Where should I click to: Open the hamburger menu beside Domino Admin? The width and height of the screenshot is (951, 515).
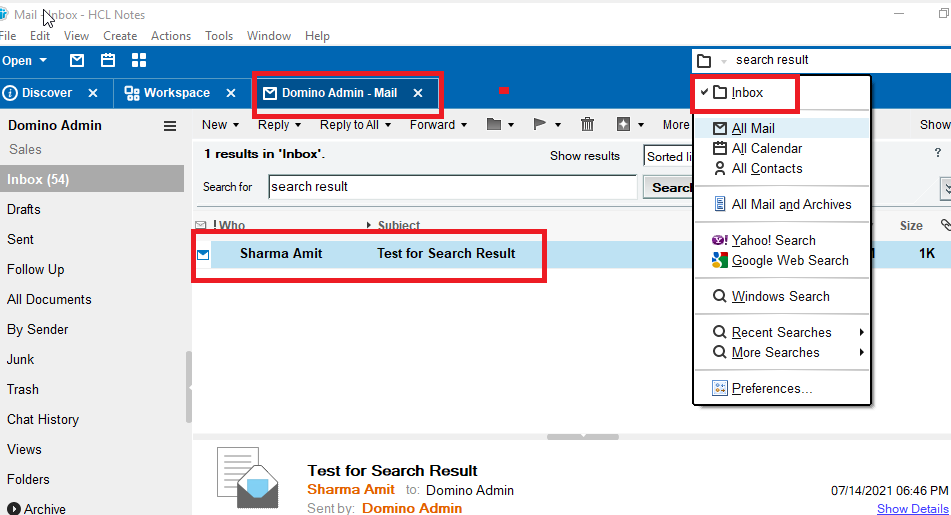(x=170, y=126)
